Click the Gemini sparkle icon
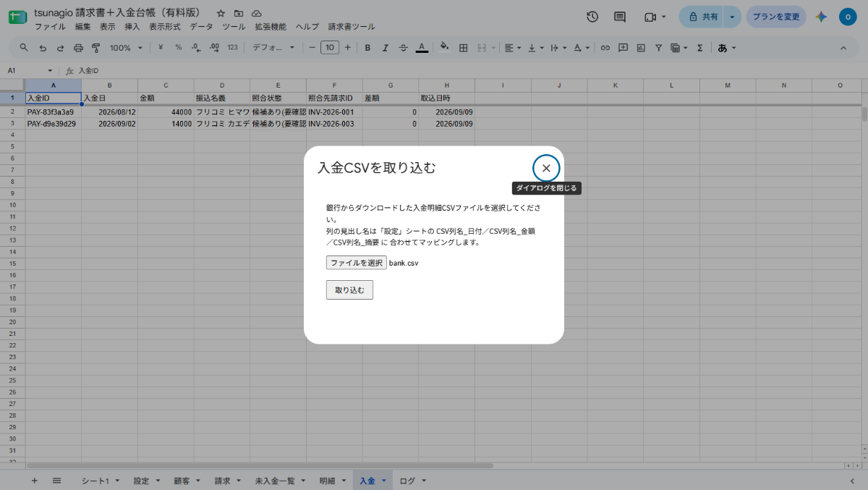This screenshot has width=868, height=490. tap(821, 17)
